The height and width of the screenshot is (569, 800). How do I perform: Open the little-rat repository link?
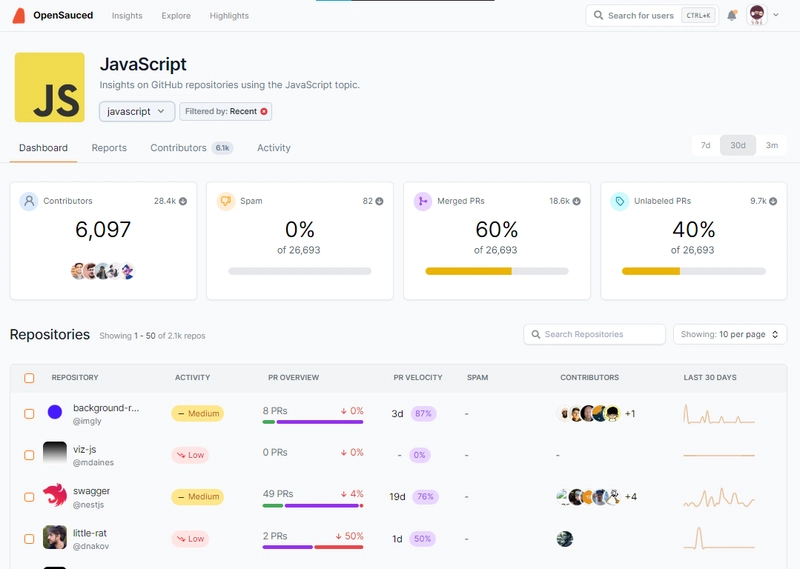(90, 533)
